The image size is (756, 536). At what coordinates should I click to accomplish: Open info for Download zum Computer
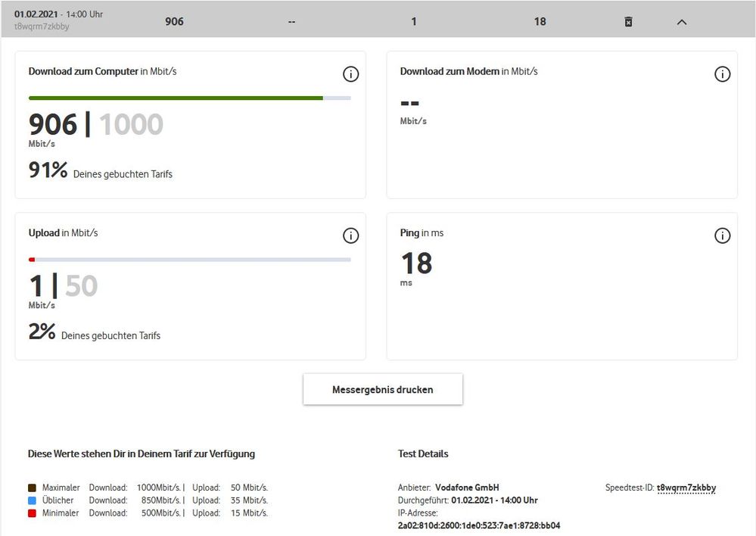pyautogui.click(x=350, y=74)
